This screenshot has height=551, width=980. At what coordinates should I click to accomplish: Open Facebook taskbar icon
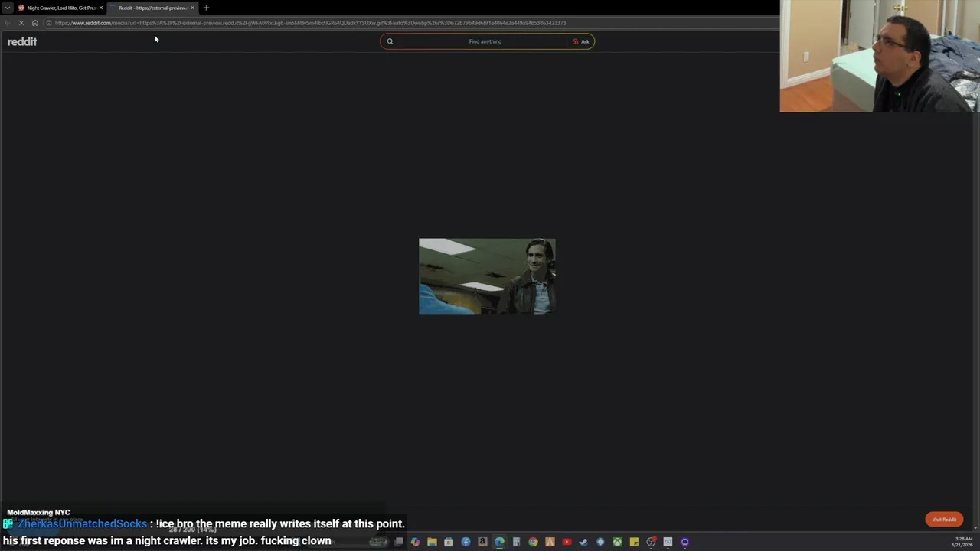point(465,542)
